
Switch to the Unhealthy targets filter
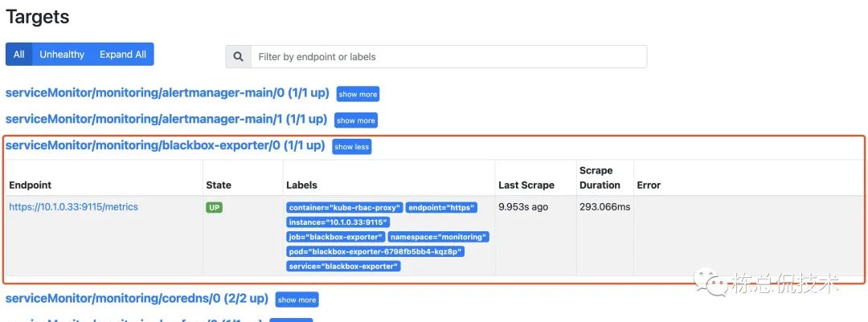tap(62, 55)
